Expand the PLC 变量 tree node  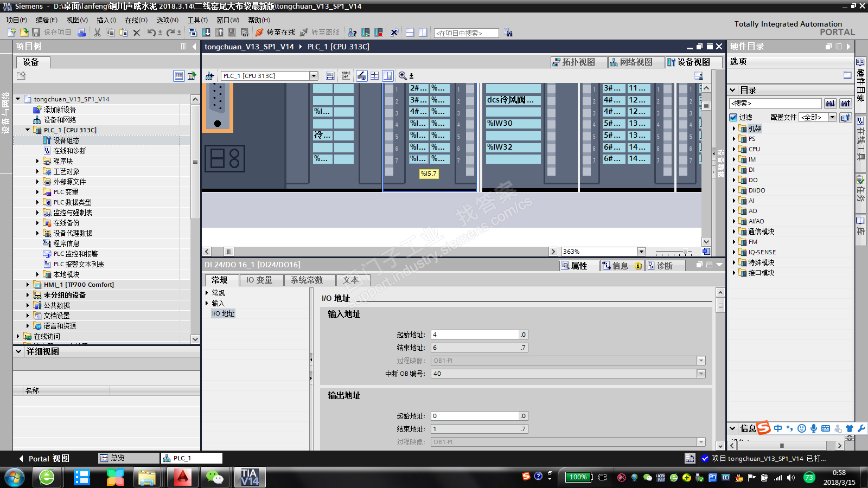[x=37, y=192]
